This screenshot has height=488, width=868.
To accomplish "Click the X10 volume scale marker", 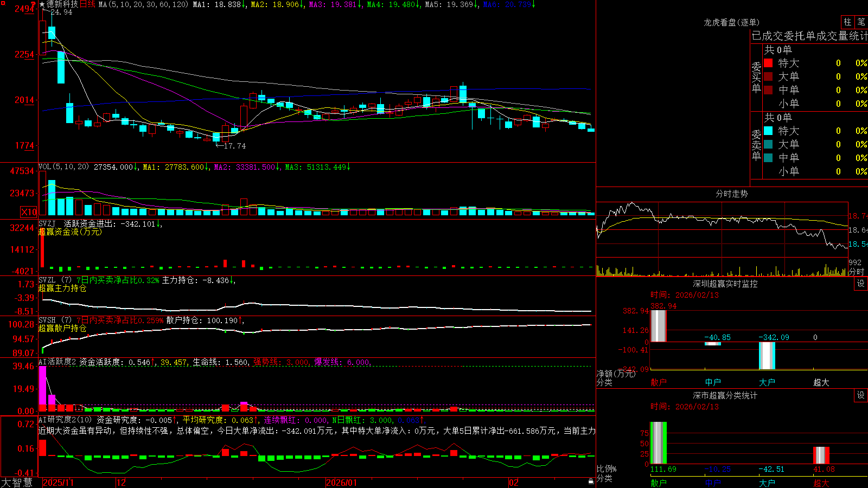I will pyautogui.click(x=29, y=212).
